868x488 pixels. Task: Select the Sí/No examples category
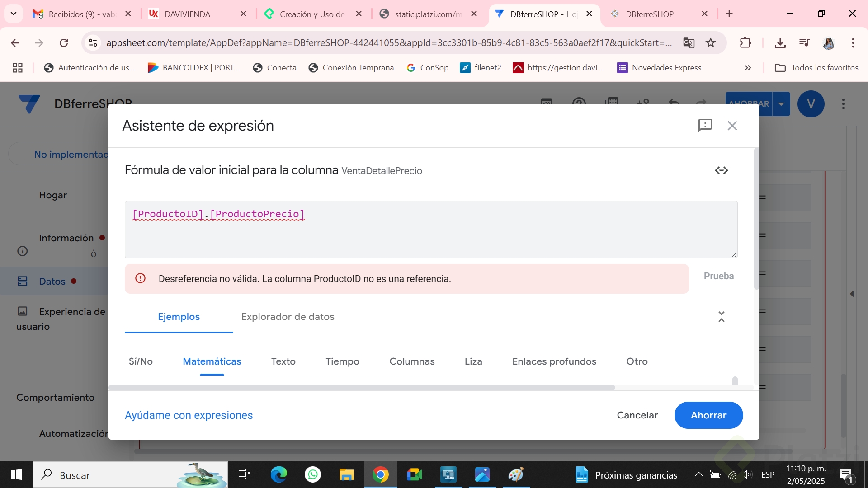point(141,361)
